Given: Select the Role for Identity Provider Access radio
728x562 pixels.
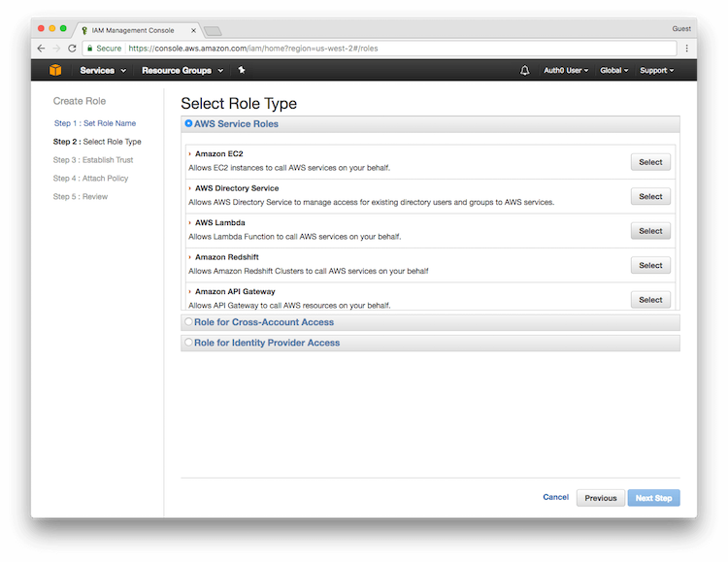Looking at the screenshot, I should point(188,343).
